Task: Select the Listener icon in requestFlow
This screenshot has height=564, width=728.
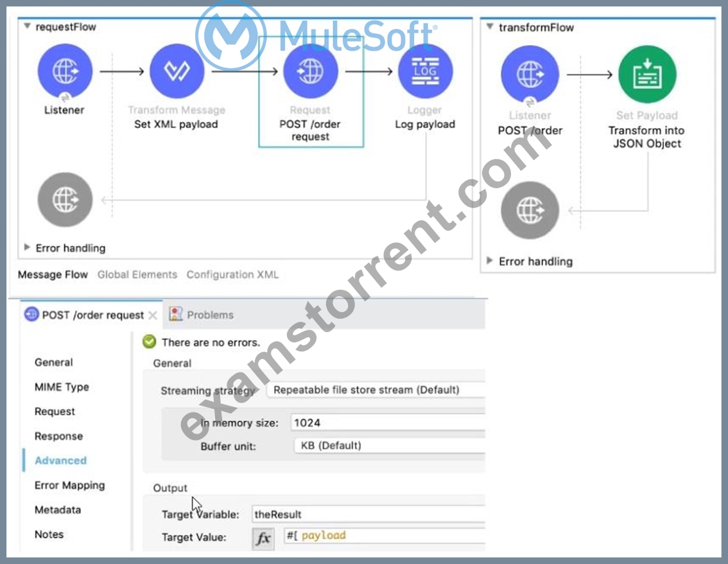Action: point(65,71)
